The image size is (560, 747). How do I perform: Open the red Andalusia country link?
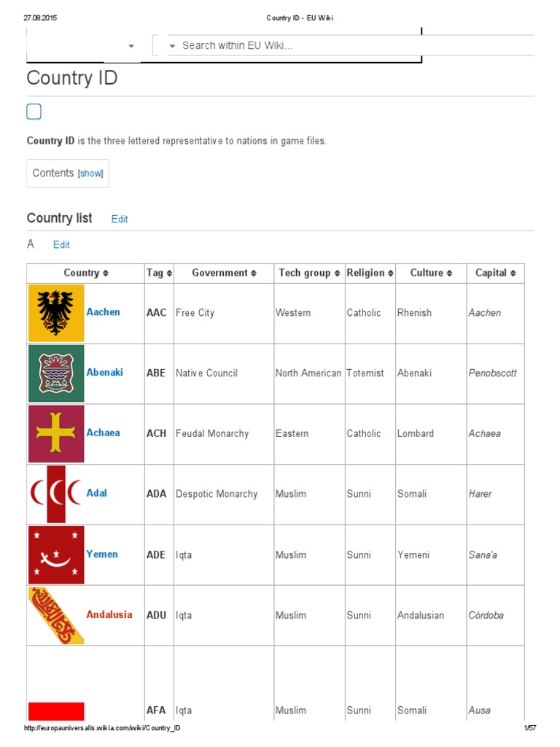(109, 615)
